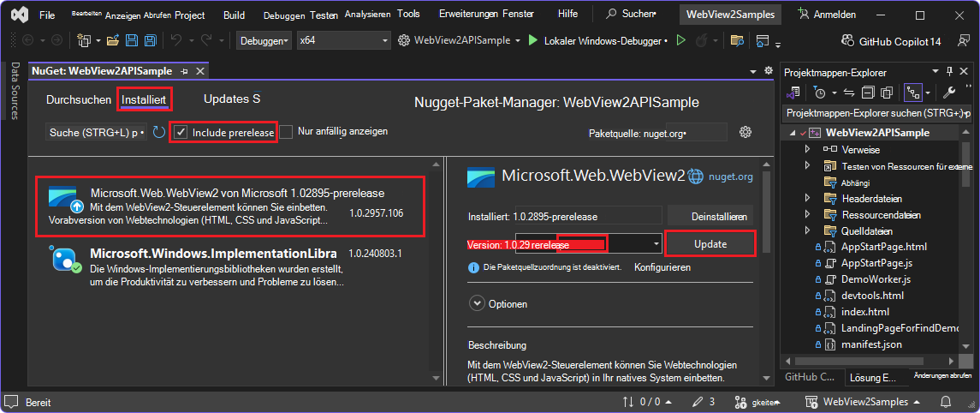980x413 pixels.
Task: Toggle Nur anfällig anzeigen checkbox
Action: pyautogui.click(x=286, y=132)
